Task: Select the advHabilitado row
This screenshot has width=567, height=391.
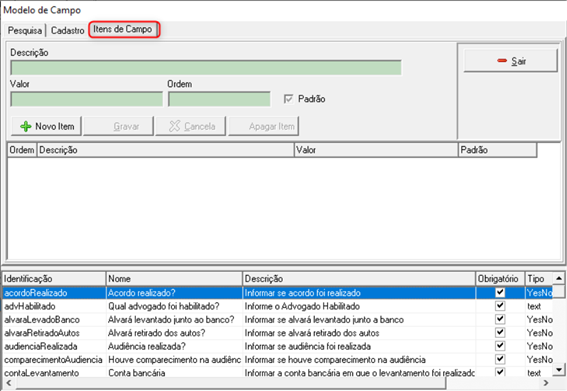Action: [278, 306]
